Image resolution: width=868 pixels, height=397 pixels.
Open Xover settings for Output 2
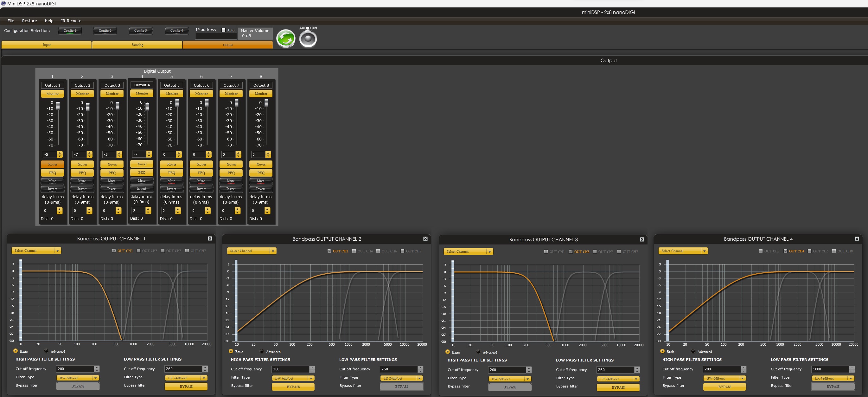coord(82,164)
